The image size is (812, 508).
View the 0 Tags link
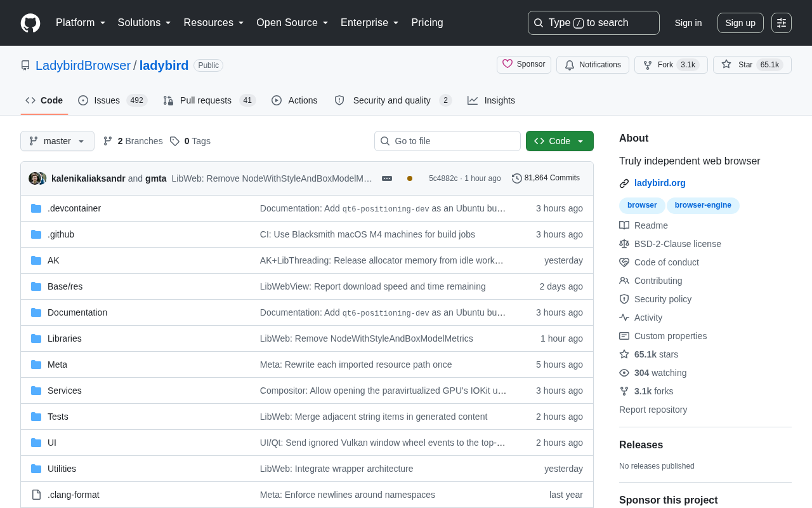coord(190,141)
